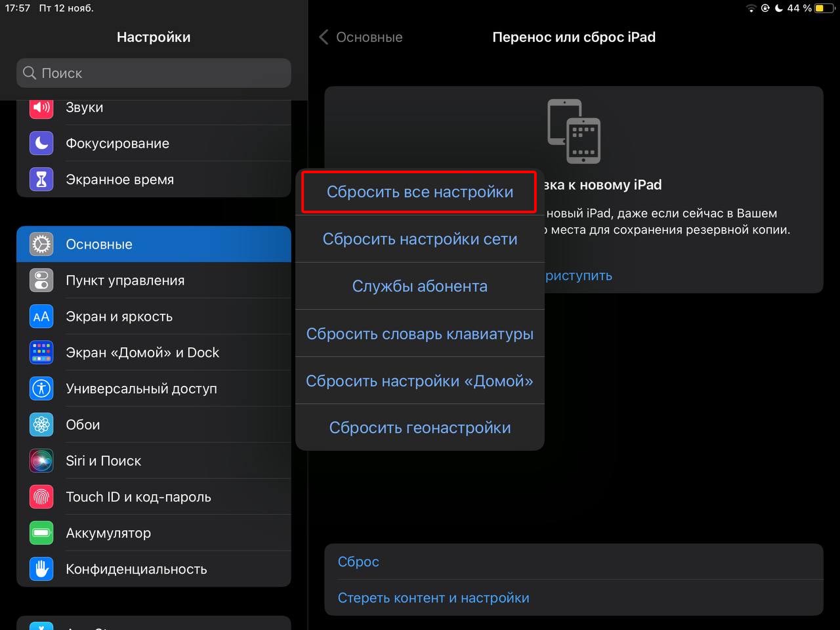
Task: Click the two-iPads transfer illustration
Action: click(574, 131)
